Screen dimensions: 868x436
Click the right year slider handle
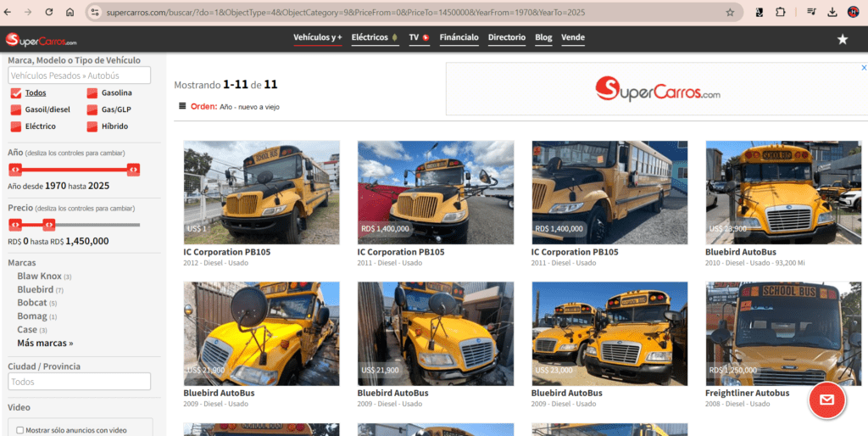point(133,170)
